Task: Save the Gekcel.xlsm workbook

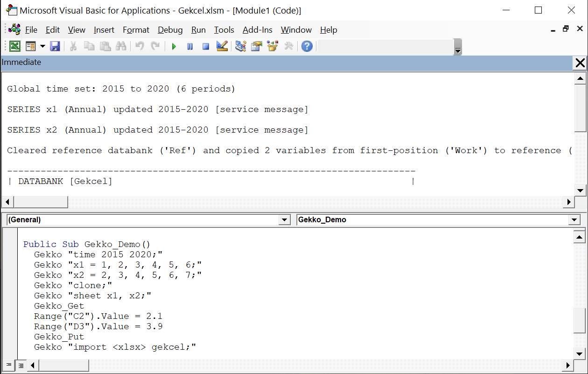Action: 55,46
